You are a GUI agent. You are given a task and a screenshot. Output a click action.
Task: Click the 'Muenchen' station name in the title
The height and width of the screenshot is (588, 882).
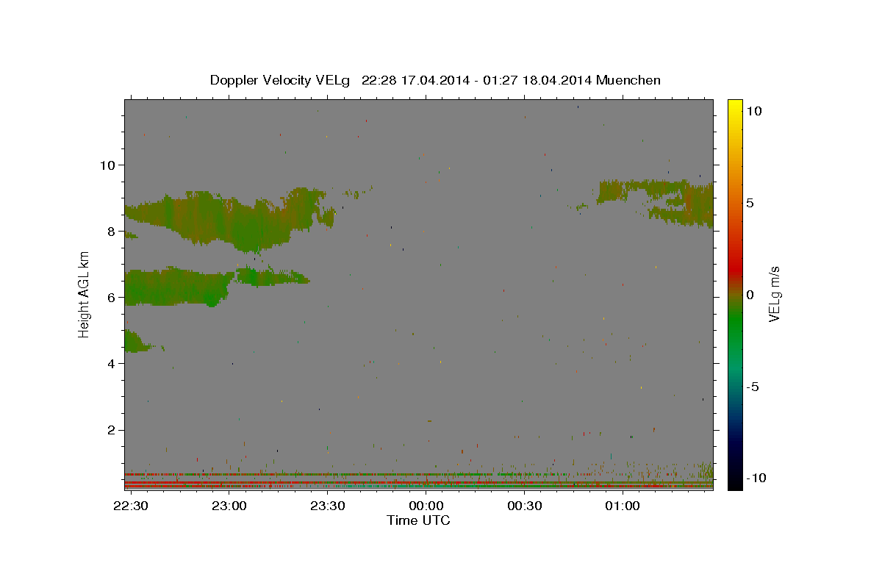[x=629, y=80]
